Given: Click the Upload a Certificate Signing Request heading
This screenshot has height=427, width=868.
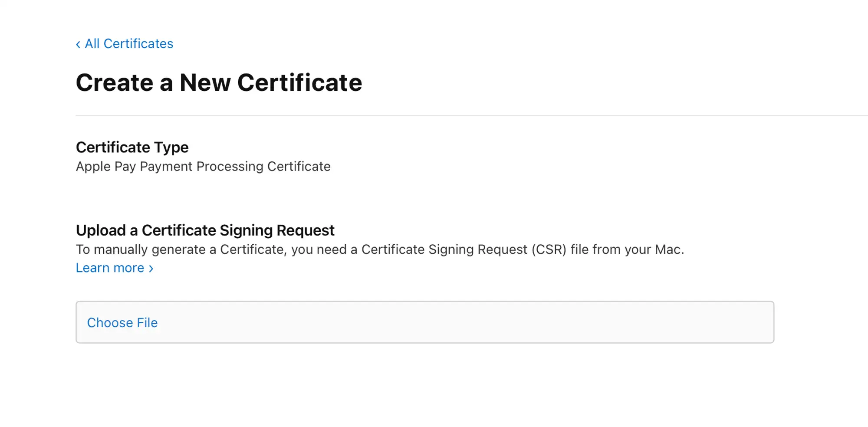Looking at the screenshot, I should [x=205, y=230].
